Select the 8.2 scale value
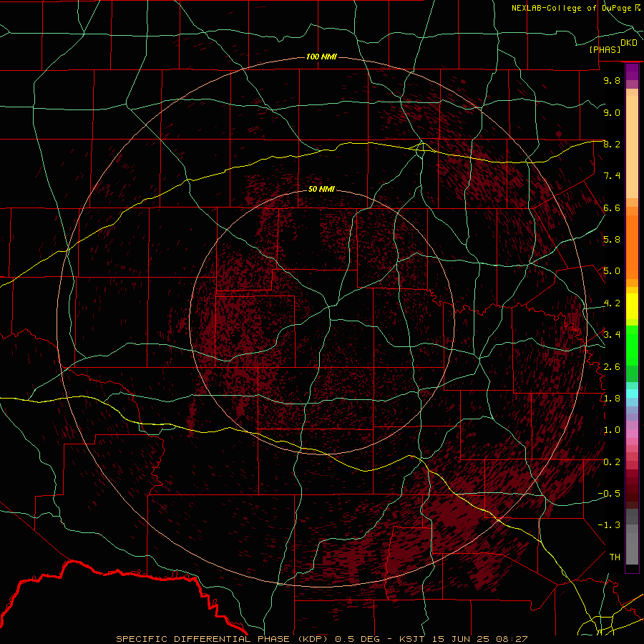Screen dimensions: 644x644 tap(612, 144)
